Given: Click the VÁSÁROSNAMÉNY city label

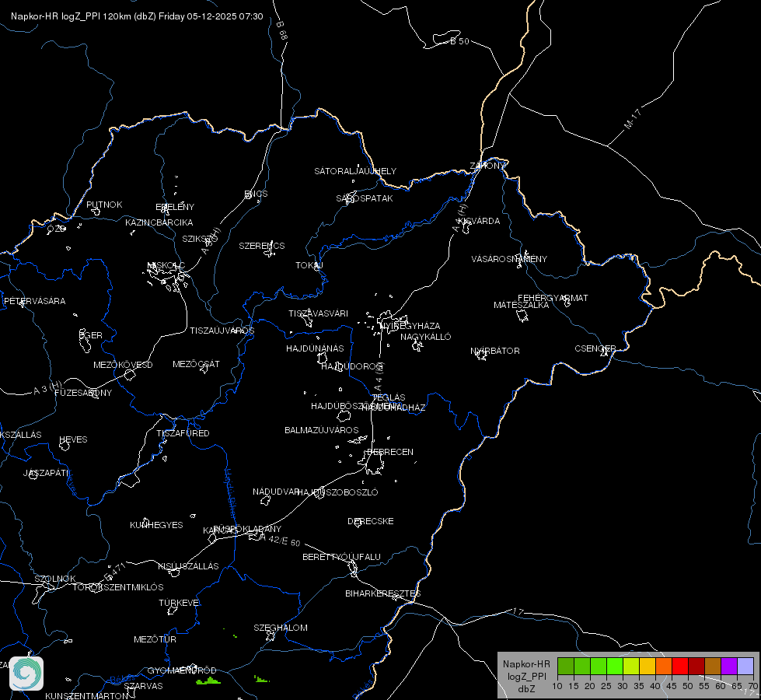Looking at the screenshot, I should pyautogui.click(x=509, y=259).
